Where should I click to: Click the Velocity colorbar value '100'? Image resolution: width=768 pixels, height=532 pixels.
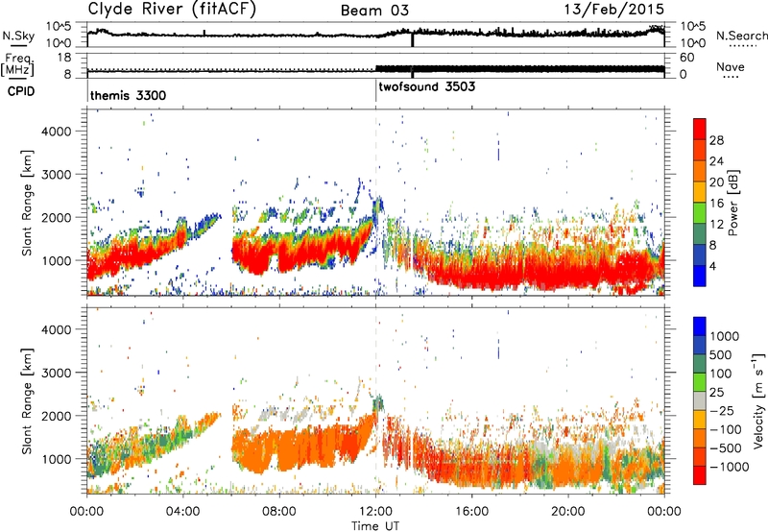point(721,374)
